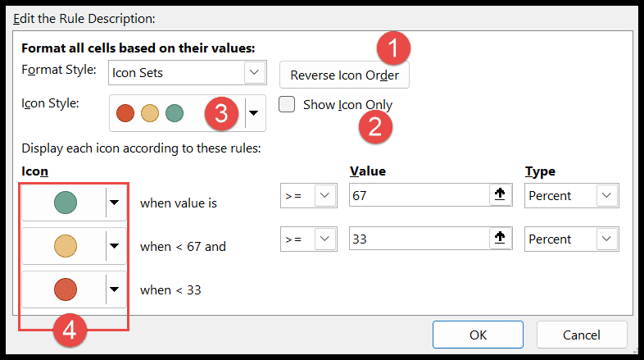644x360 pixels.
Task: Open the first row >= operator dropdown
Action: click(x=325, y=195)
